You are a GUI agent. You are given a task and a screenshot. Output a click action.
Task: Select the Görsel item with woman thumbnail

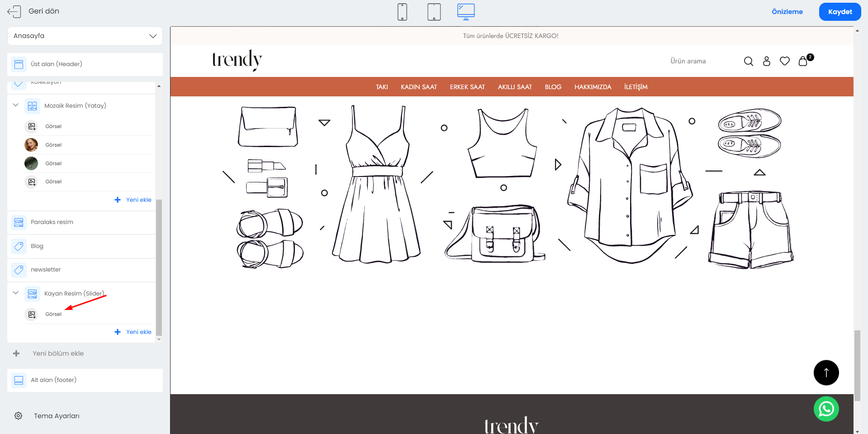click(x=53, y=145)
